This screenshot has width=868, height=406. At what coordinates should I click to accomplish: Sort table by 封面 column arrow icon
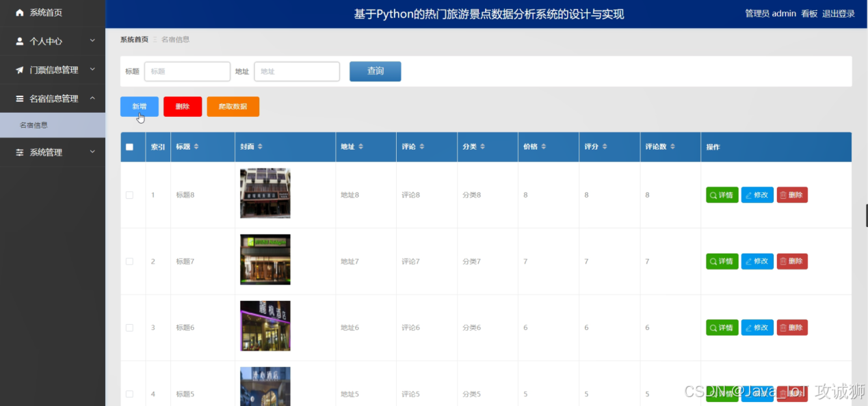260,147
